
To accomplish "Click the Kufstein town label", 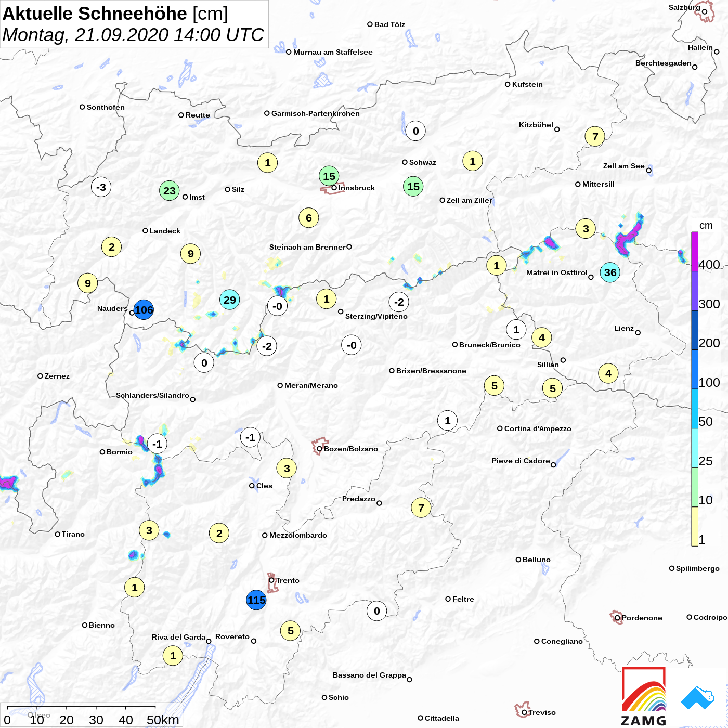I will pos(527,84).
